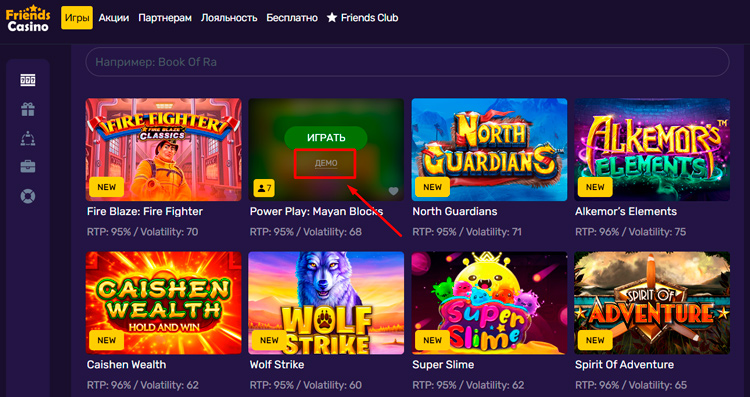The width and height of the screenshot is (750, 397).
Task: Click the Fire Blaze: Fire Fighter title
Action: [x=145, y=211]
